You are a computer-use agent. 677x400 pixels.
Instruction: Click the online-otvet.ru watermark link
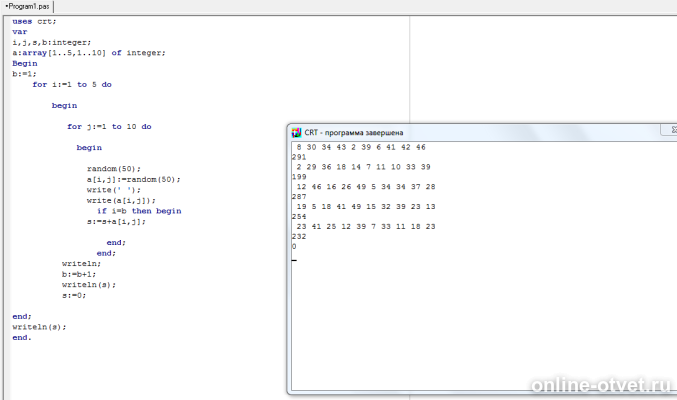click(x=601, y=385)
